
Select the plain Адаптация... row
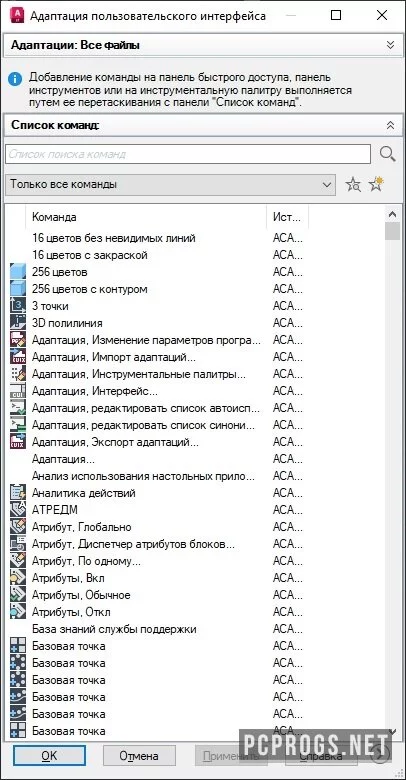coord(63,459)
